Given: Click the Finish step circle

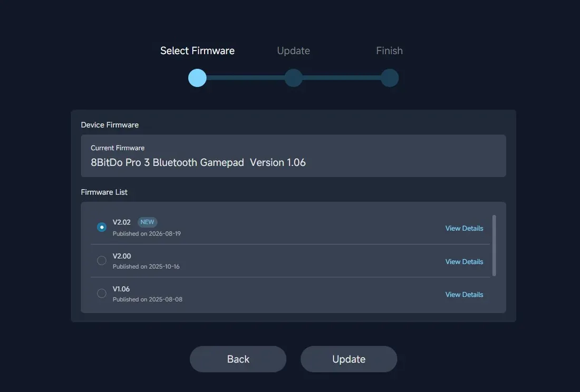Looking at the screenshot, I should [x=390, y=78].
